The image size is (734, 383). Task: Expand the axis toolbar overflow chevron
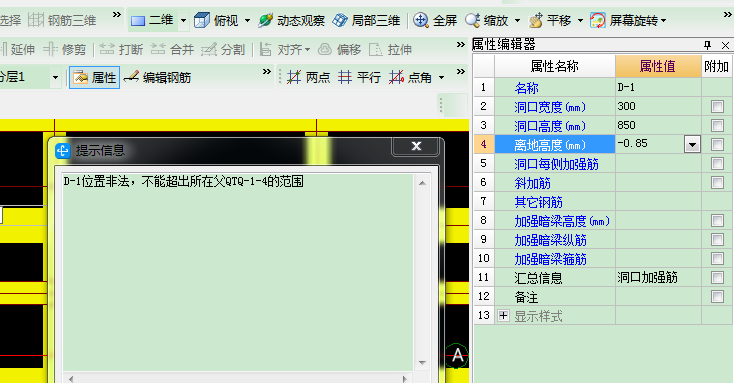(461, 72)
